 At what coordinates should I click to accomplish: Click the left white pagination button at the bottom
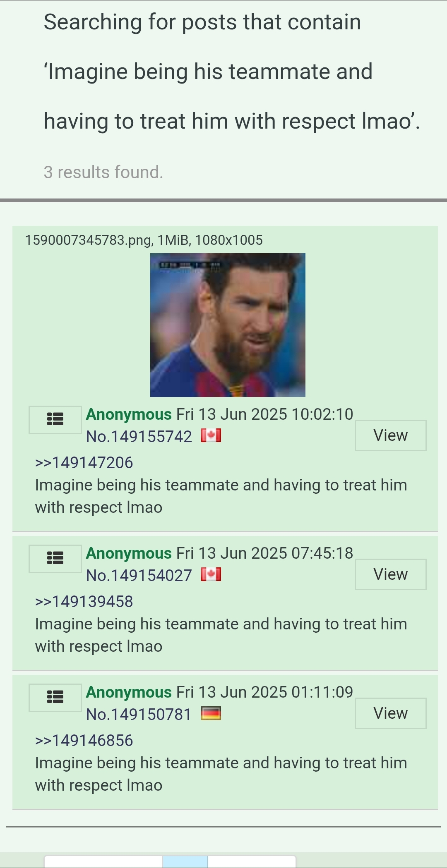click(x=103, y=862)
